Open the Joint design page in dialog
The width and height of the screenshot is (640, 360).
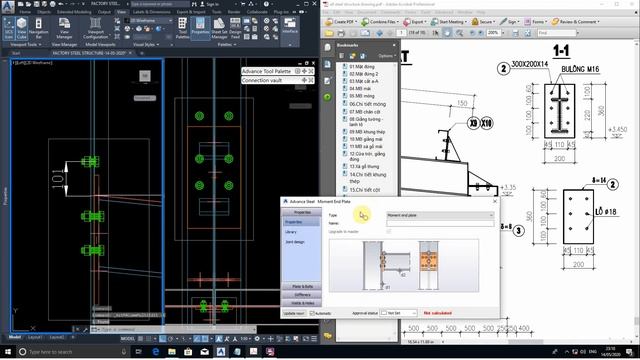pos(295,242)
